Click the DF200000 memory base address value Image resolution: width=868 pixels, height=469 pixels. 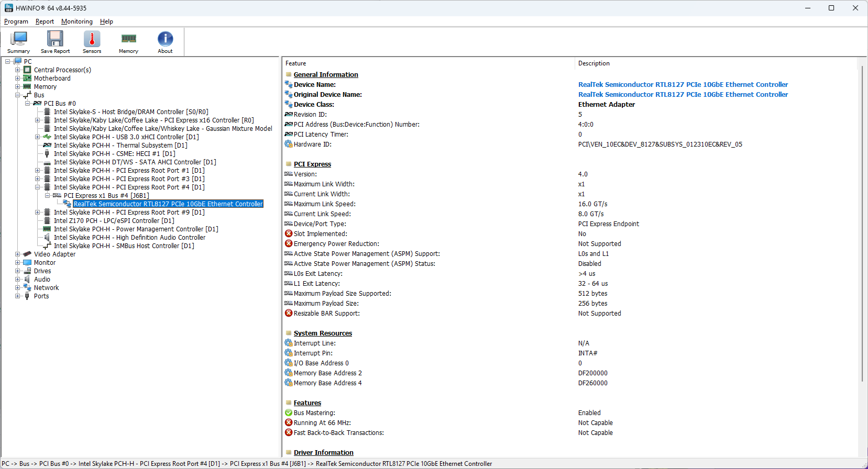(x=593, y=373)
